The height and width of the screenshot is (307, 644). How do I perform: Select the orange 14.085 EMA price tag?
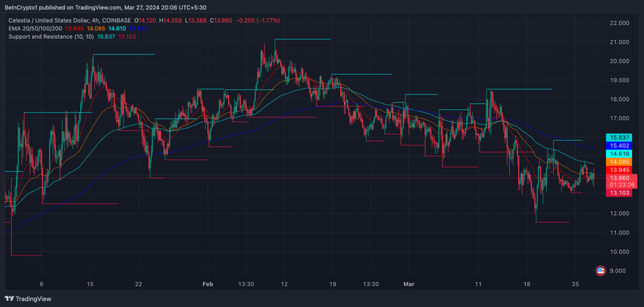(619, 161)
